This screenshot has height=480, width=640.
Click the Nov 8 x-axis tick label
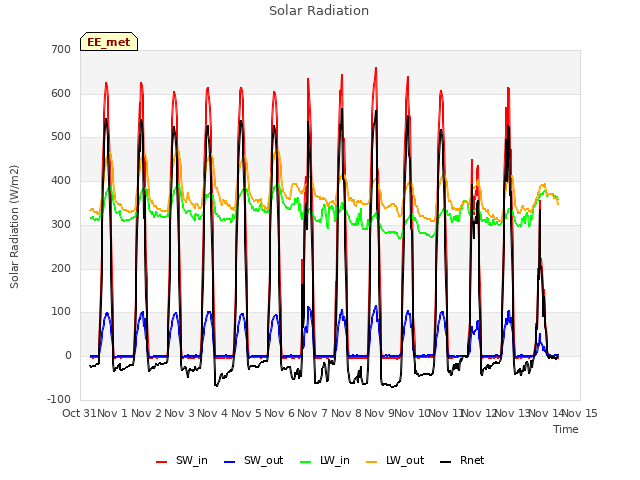tap(346, 413)
